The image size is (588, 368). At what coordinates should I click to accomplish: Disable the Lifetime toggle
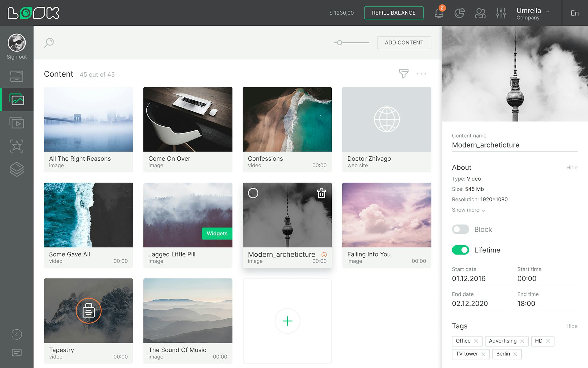click(460, 250)
